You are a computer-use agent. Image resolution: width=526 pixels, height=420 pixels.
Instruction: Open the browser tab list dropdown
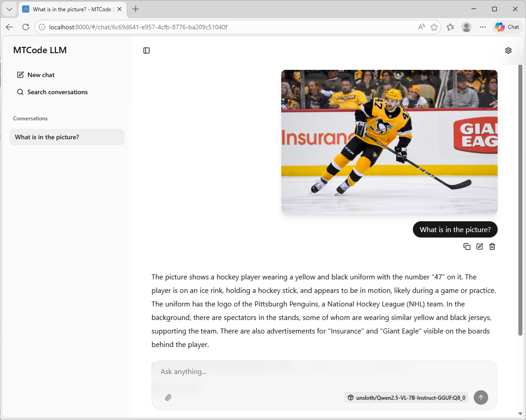coord(9,9)
